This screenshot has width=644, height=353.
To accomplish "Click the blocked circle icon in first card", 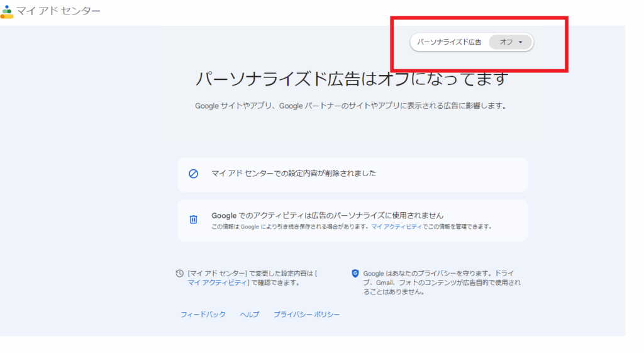I will click(194, 174).
